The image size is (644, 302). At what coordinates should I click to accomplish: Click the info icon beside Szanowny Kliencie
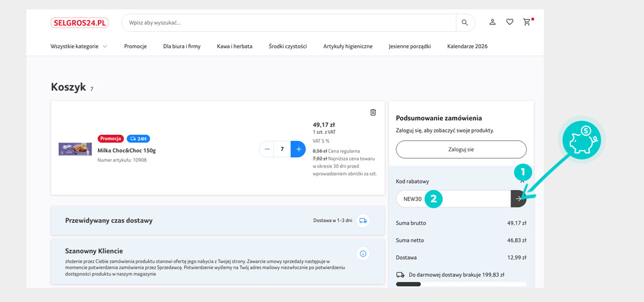pos(363,254)
